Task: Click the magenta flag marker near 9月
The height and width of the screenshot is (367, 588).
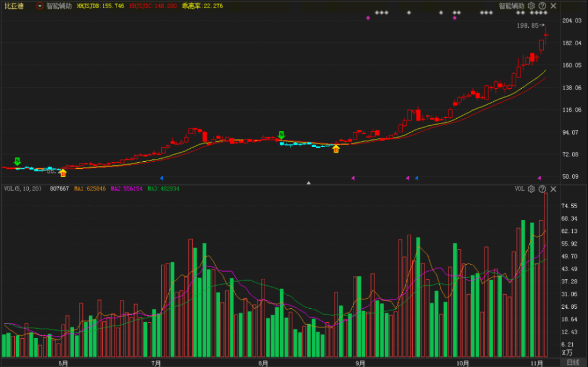Action: point(353,178)
